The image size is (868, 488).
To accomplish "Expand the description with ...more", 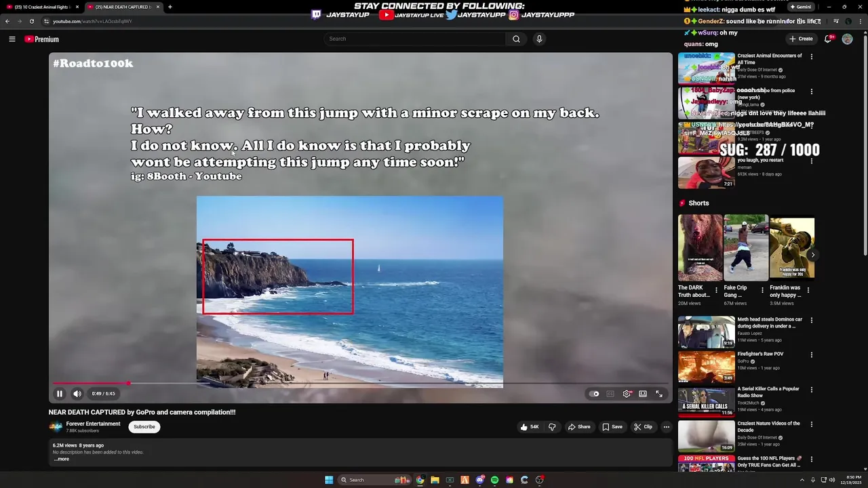I will tap(61, 460).
